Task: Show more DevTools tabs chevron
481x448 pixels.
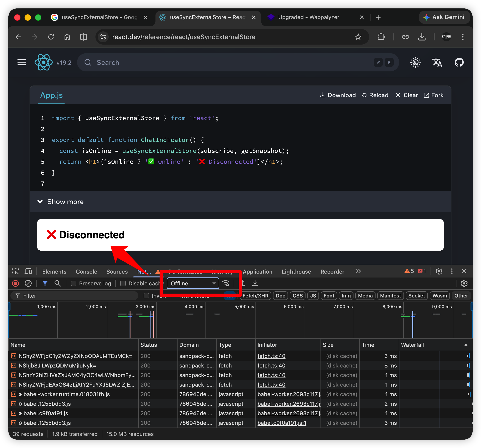Action: click(358, 271)
